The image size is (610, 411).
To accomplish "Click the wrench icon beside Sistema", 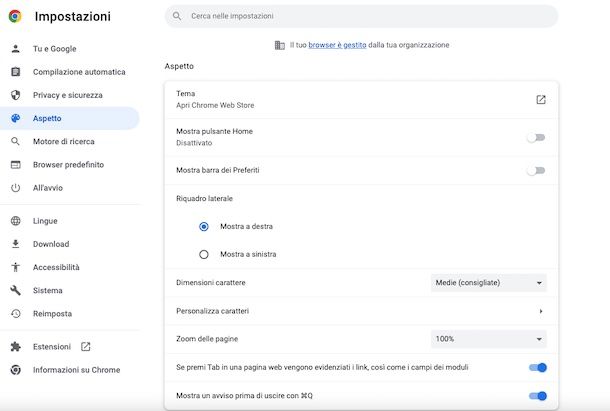I will tap(16, 290).
